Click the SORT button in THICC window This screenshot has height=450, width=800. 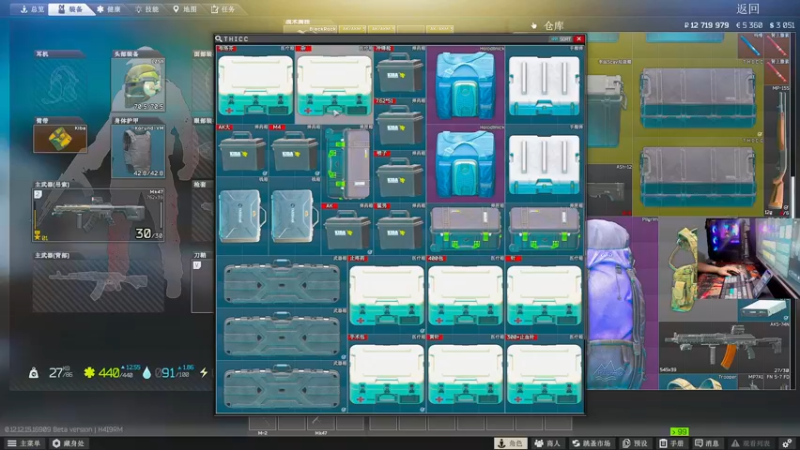click(562, 39)
